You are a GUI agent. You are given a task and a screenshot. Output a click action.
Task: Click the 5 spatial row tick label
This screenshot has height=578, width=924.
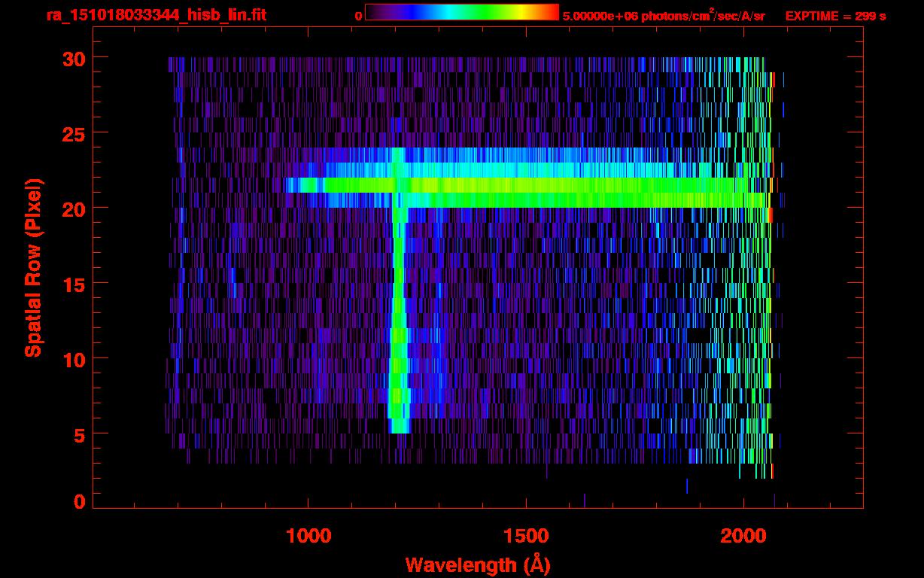tap(79, 434)
